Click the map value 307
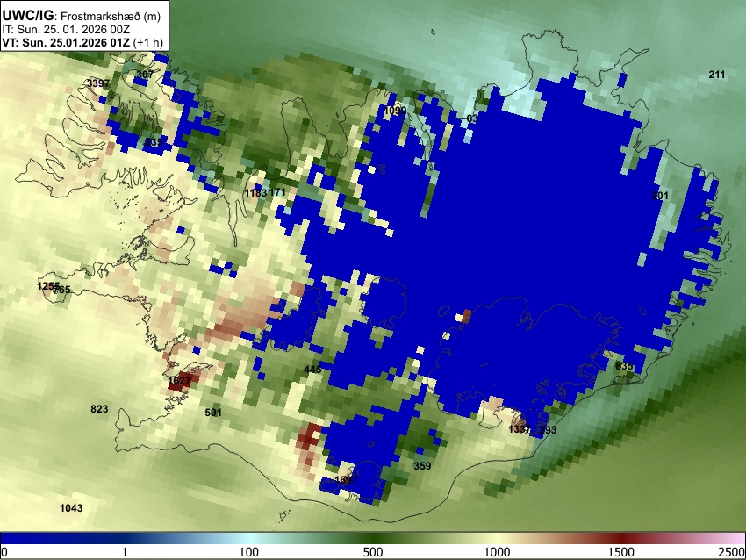This screenshot has width=746, height=560. click(x=145, y=75)
